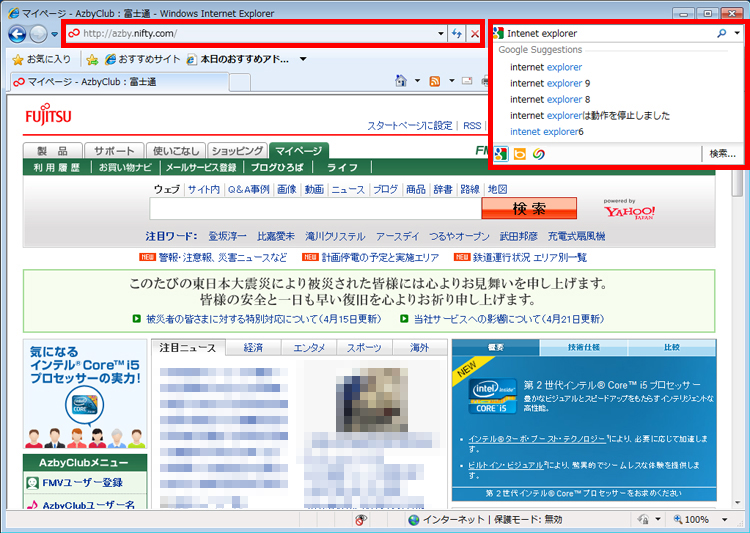The height and width of the screenshot is (533, 750).
Task: Select the 画像 search category
Action: click(x=287, y=189)
